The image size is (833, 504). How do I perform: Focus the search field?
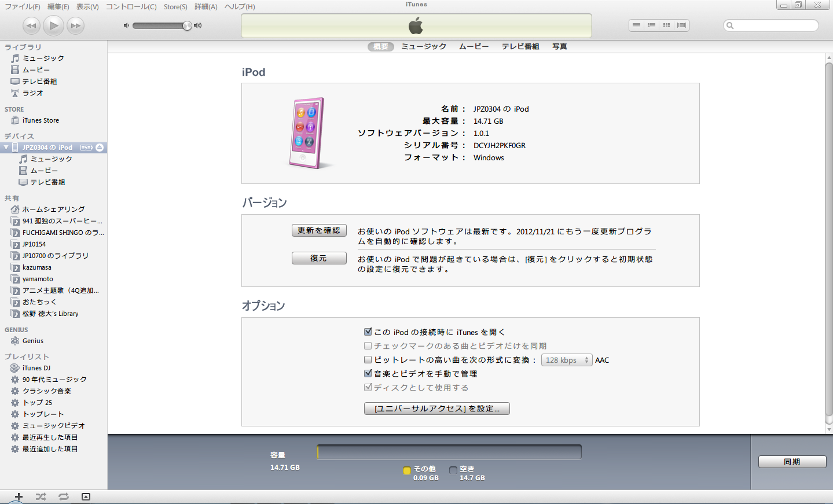click(771, 25)
